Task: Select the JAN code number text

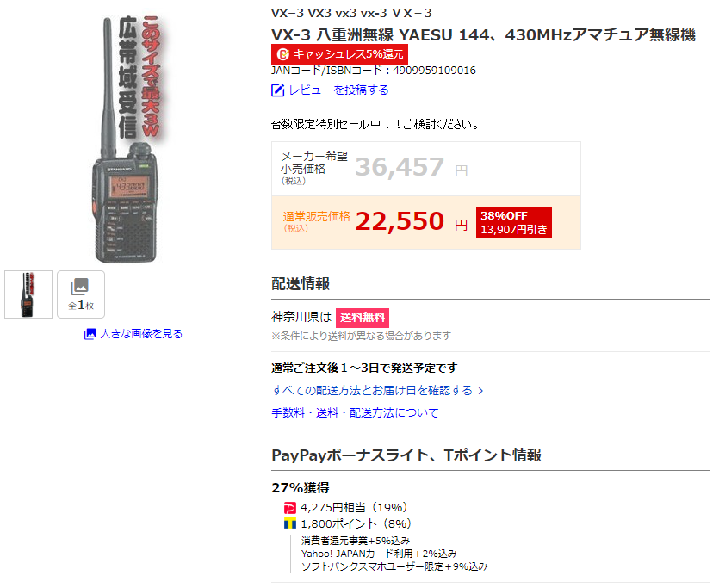Action: (x=434, y=71)
